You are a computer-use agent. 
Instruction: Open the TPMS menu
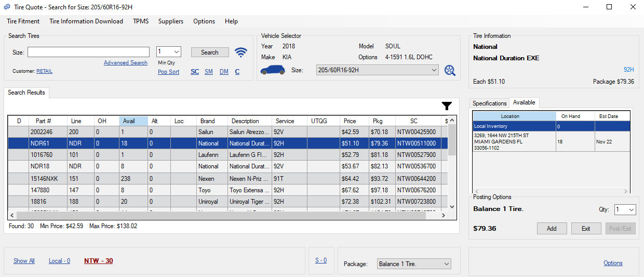(x=141, y=21)
